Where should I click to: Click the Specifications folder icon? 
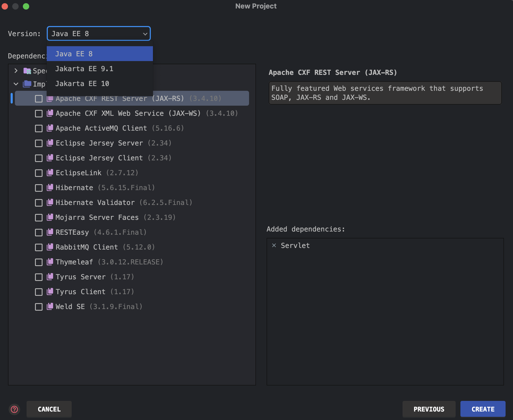pos(27,71)
